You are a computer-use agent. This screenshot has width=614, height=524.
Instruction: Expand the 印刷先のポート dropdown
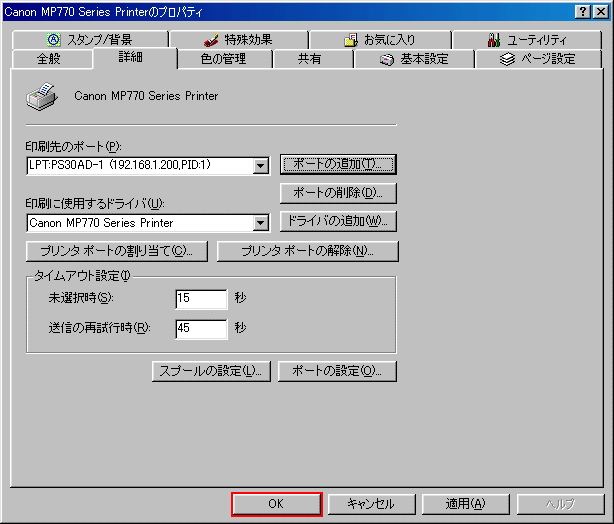261,166
